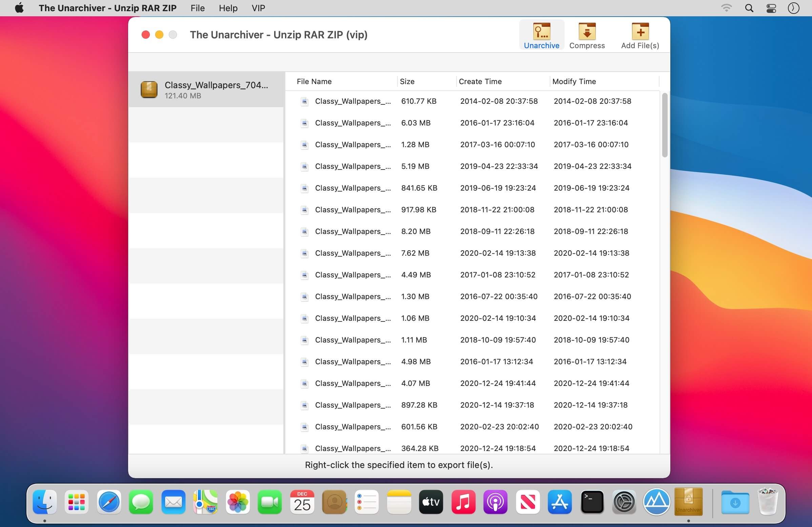
Task: Launch Safari from the Dock
Action: pyautogui.click(x=109, y=502)
